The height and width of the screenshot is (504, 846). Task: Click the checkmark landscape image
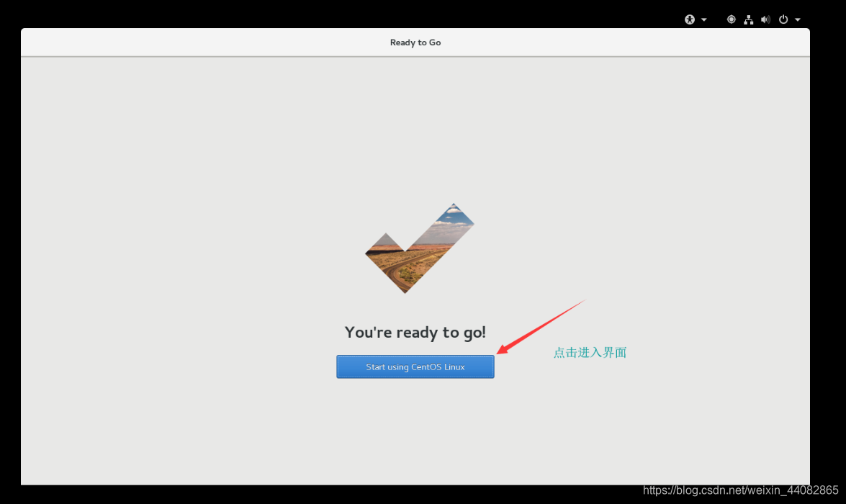[x=420, y=248]
